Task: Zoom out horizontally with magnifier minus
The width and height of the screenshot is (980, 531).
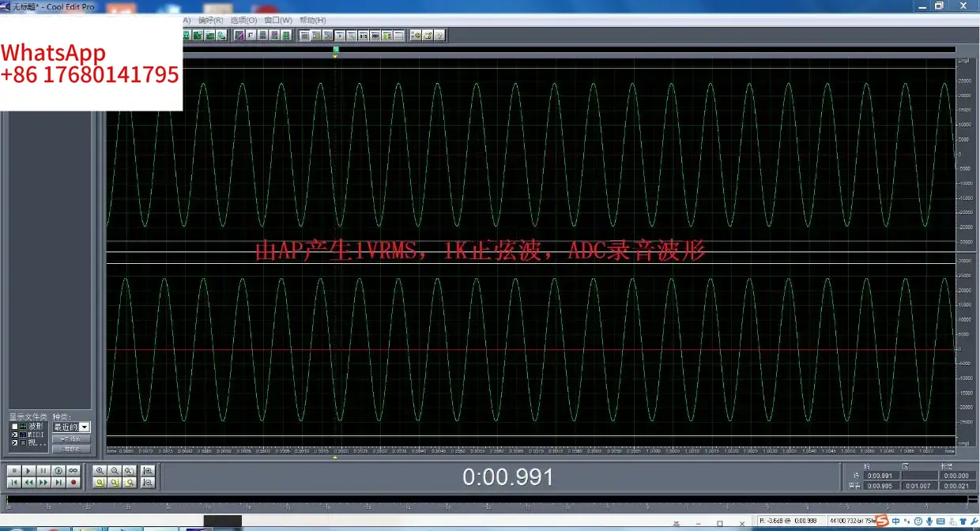Action: tap(115, 471)
